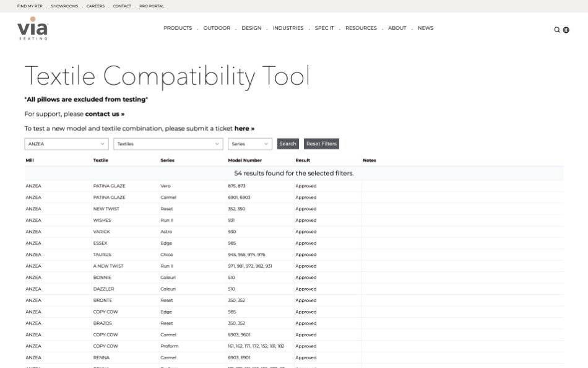The width and height of the screenshot is (588, 368).
Task: Click the COPY COW cell in the Edge row
Action: (105, 312)
